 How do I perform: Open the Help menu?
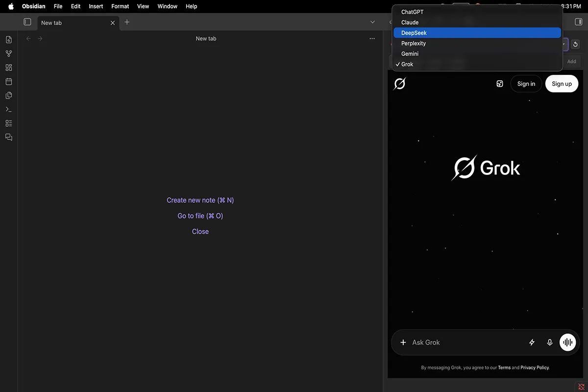pos(192,6)
